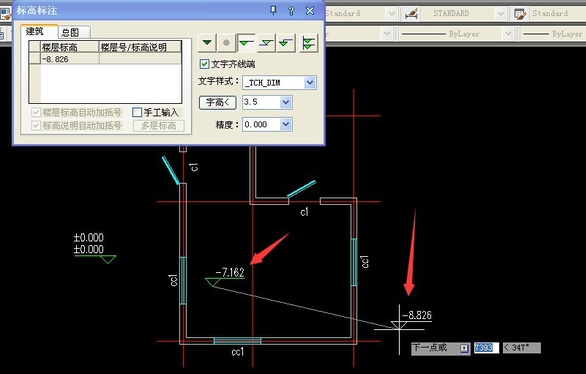Toggle the 文字齐线端 checkbox
The height and width of the screenshot is (374, 586).
coord(204,64)
